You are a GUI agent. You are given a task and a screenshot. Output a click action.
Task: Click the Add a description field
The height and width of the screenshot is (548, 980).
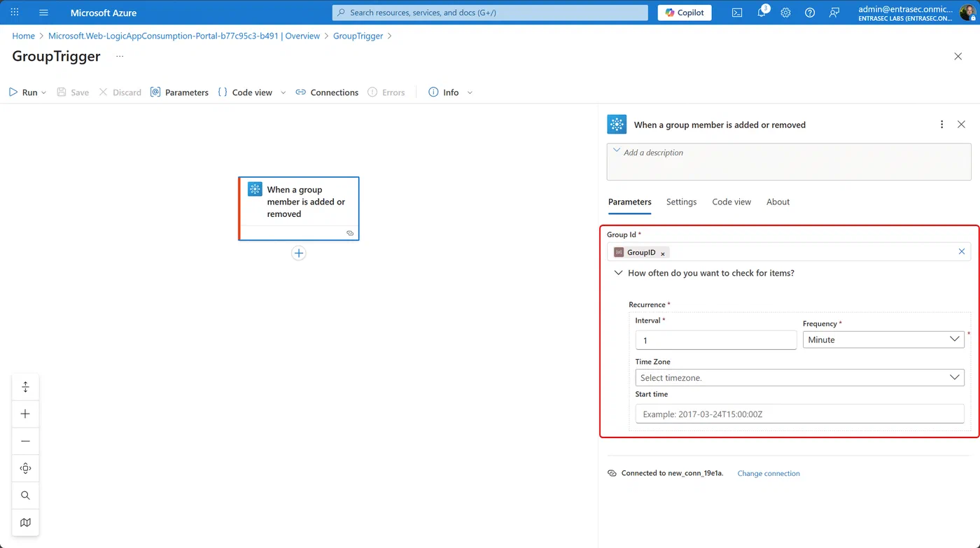tap(789, 162)
